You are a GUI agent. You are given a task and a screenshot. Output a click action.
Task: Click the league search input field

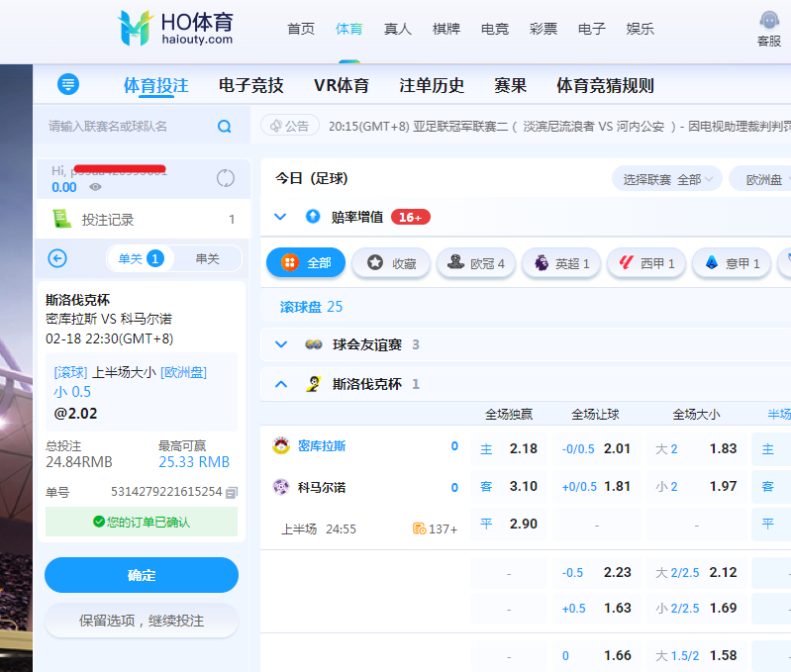coord(129,126)
